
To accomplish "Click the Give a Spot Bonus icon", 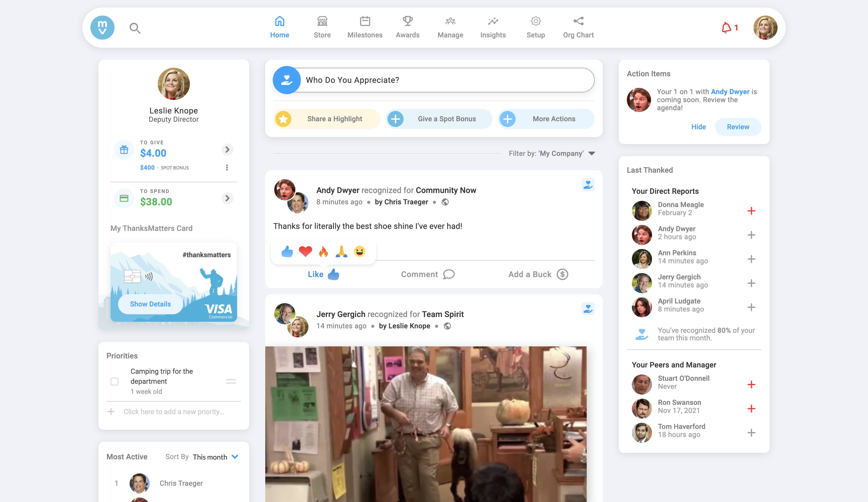I will pos(395,118).
